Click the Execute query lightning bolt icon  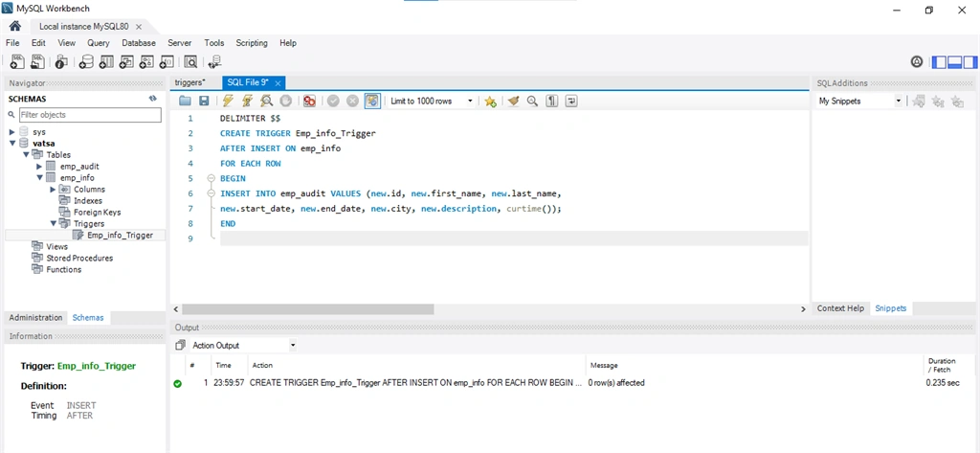click(x=228, y=101)
